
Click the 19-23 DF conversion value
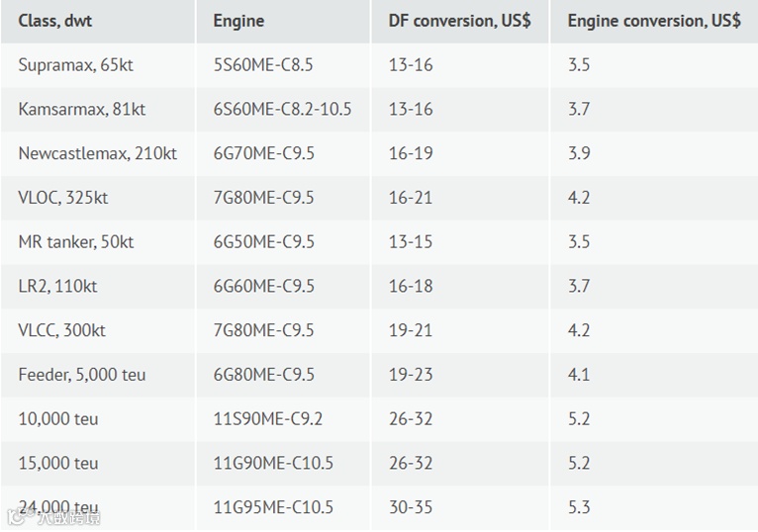point(410,375)
